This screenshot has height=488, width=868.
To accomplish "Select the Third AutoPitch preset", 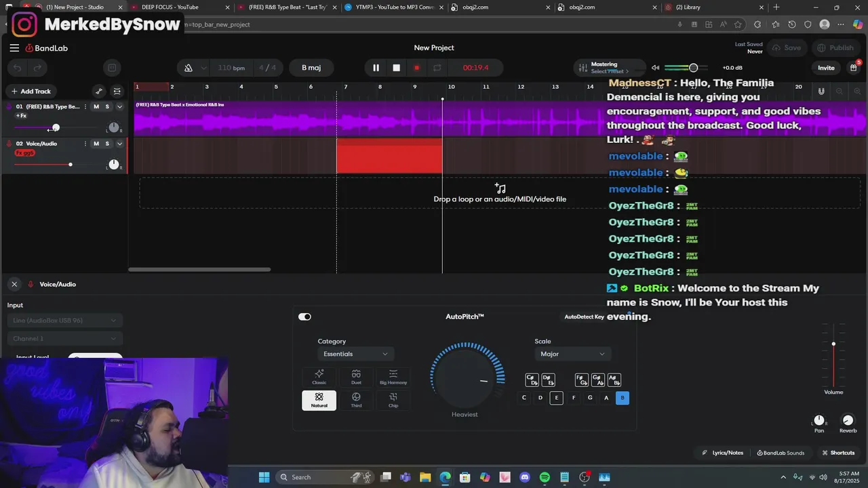I will click(356, 401).
